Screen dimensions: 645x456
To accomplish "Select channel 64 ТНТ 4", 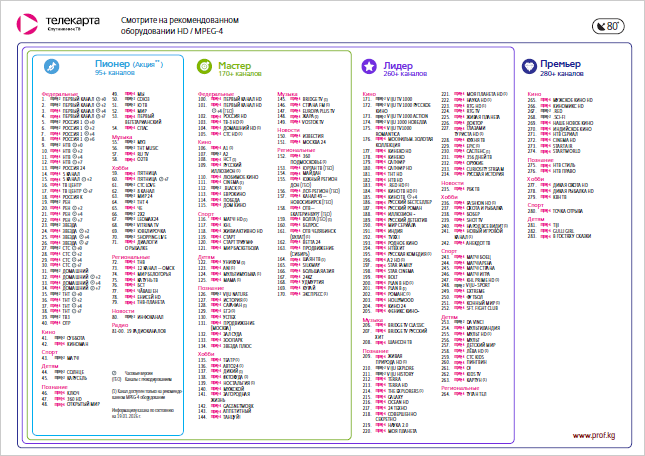I will [130, 202].
